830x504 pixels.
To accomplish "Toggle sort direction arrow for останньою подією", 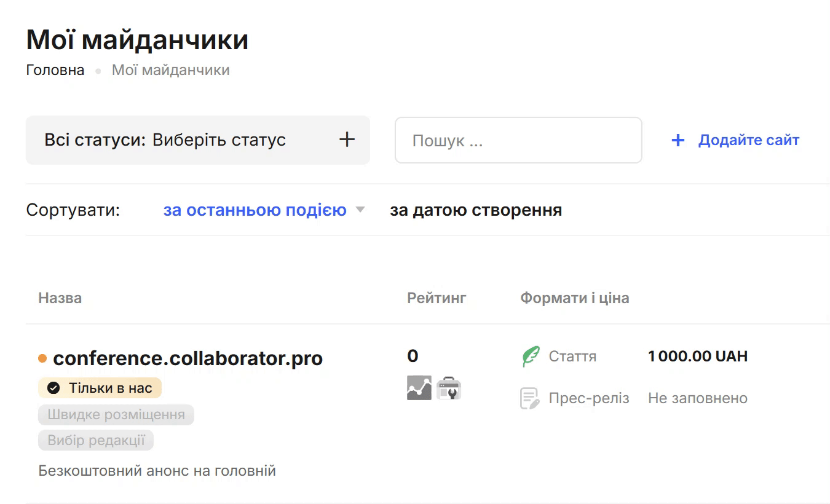I will 361,210.
